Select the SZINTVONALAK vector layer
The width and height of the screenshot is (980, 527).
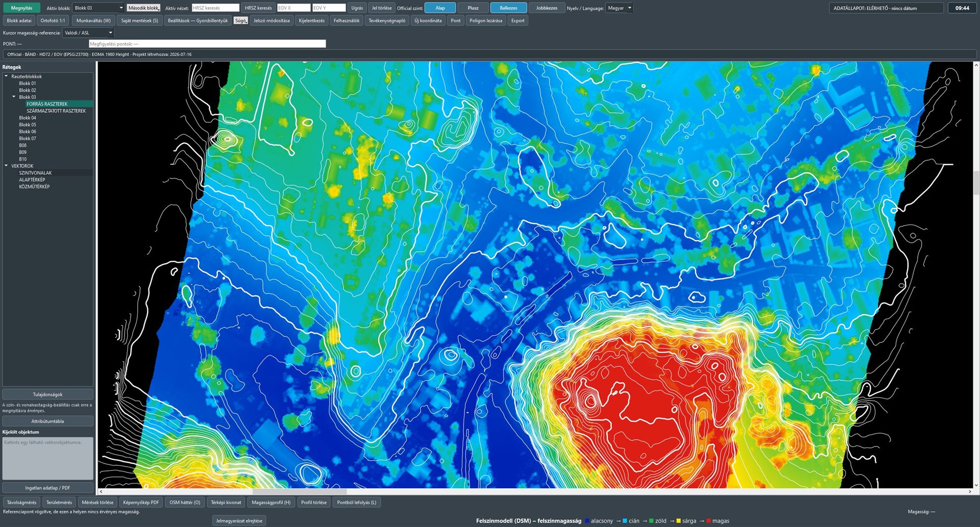[x=35, y=173]
